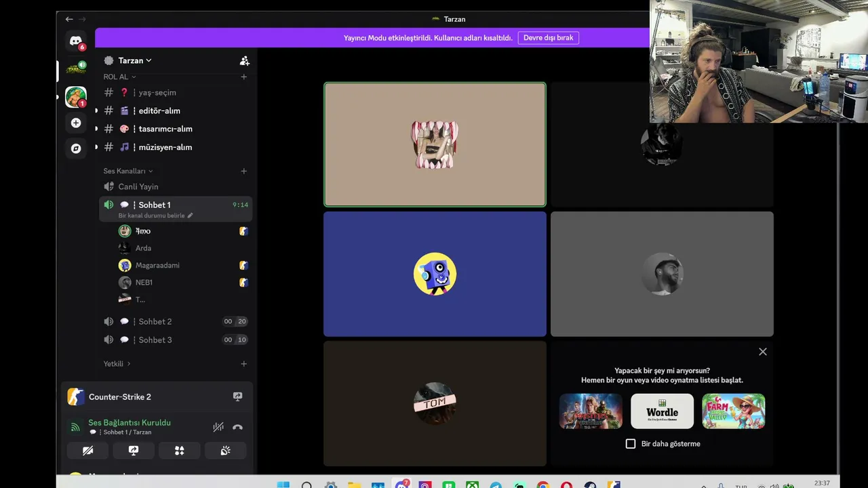Open Windows search from the taskbar

[x=307, y=485]
